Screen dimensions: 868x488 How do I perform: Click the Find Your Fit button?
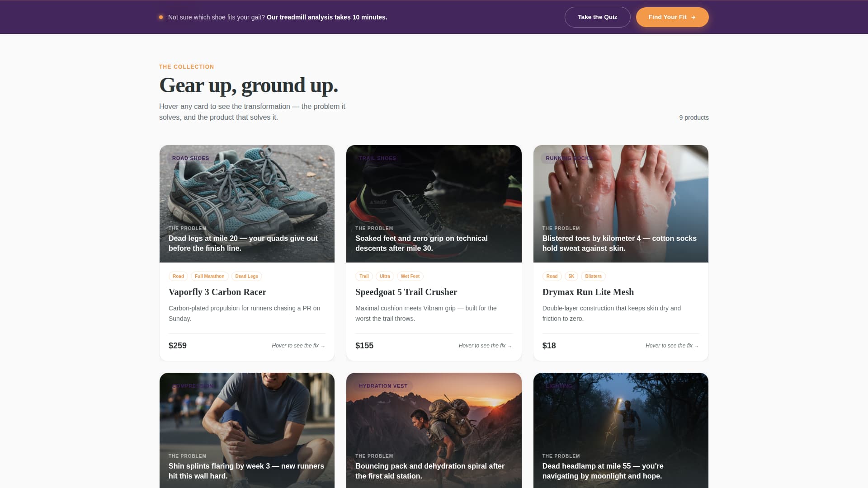tap(672, 17)
